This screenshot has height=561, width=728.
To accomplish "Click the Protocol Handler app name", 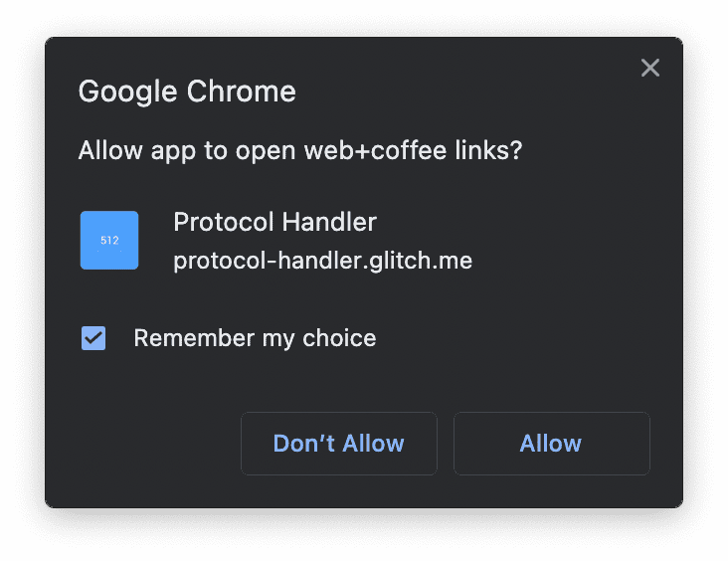I will (x=274, y=222).
